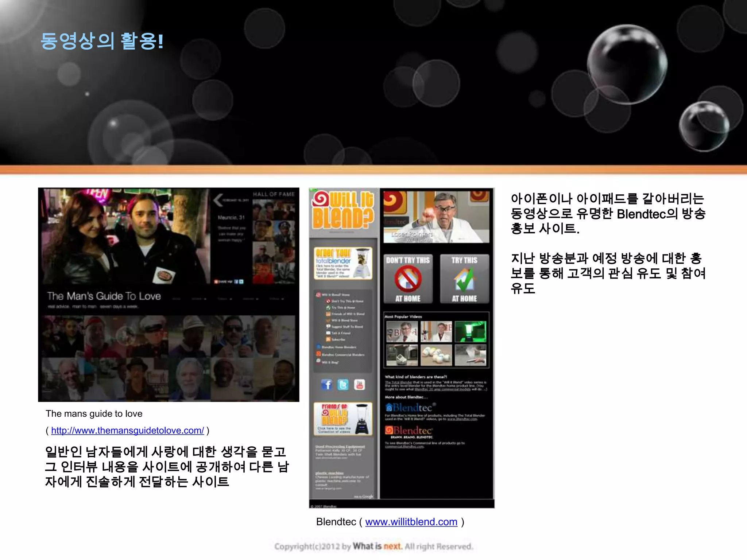Click The Man's Guide To Love title

104,296
